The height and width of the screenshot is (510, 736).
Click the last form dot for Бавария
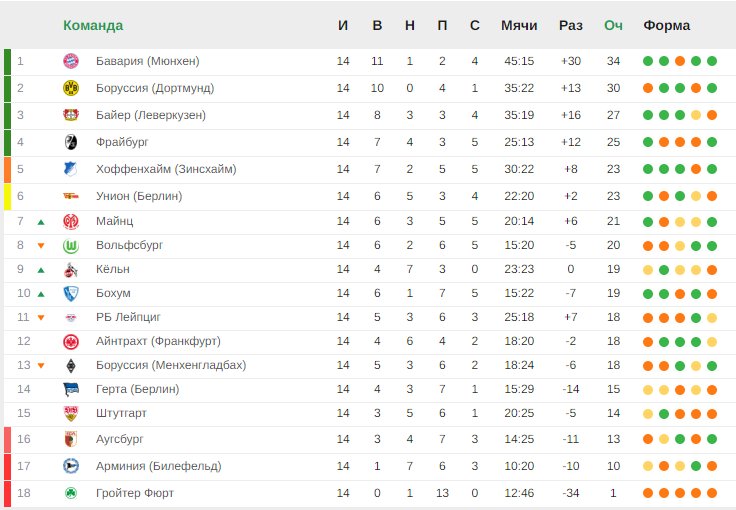712,61
